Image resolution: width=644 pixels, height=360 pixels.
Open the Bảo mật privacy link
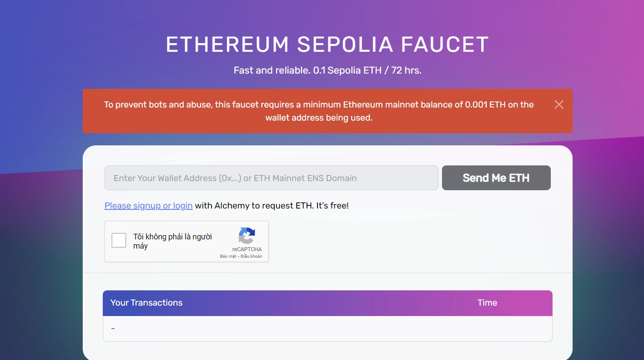tap(227, 256)
